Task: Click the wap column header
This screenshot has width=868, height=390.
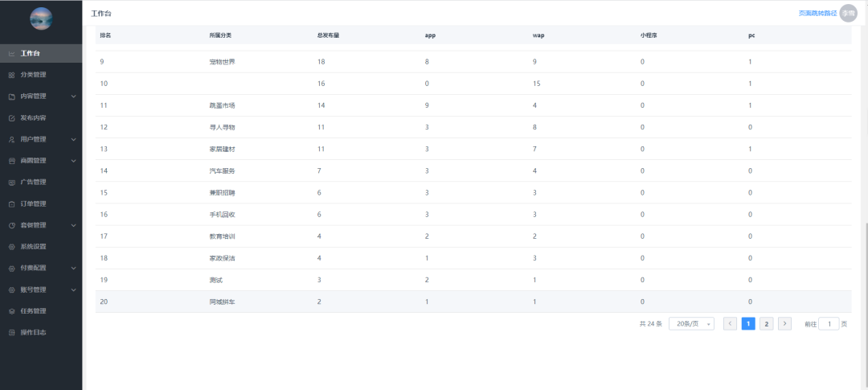Action: (x=538, y=35)
